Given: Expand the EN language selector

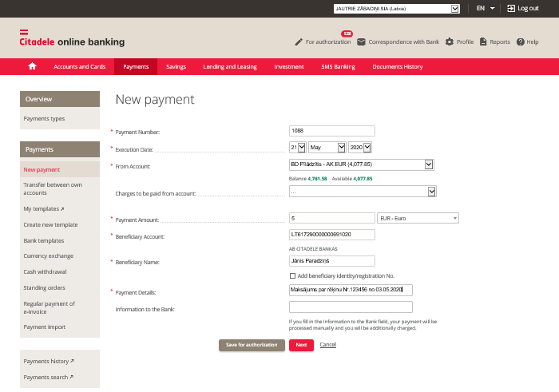Looking at the screenshot, I should (x=484, y=8).
